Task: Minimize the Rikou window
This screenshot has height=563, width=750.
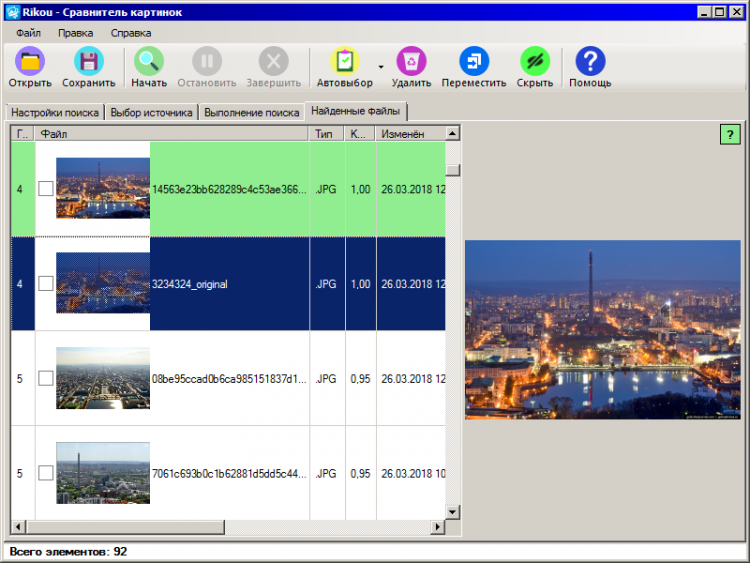Action: (703, 12)
